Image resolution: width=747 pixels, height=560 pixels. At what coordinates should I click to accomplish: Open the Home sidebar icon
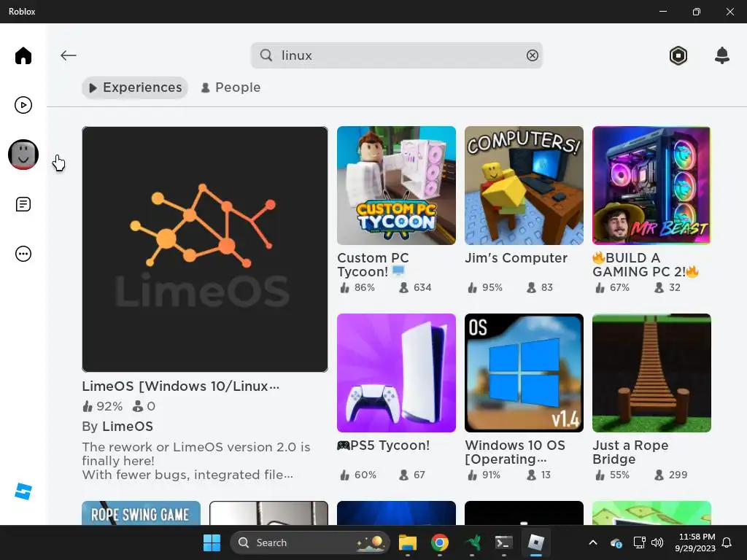(x=23, y=55)
